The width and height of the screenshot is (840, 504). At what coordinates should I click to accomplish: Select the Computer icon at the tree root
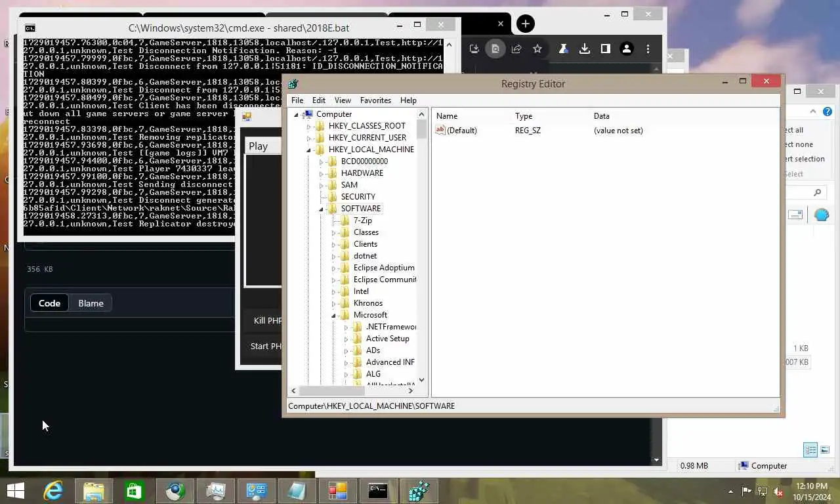click(308, 114)
